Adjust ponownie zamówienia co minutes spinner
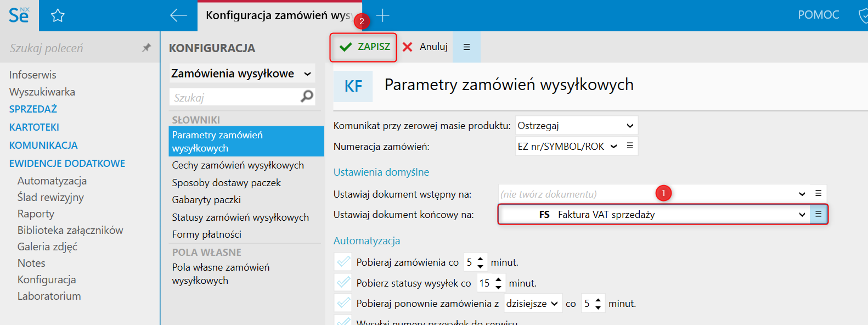 [598, 304]
